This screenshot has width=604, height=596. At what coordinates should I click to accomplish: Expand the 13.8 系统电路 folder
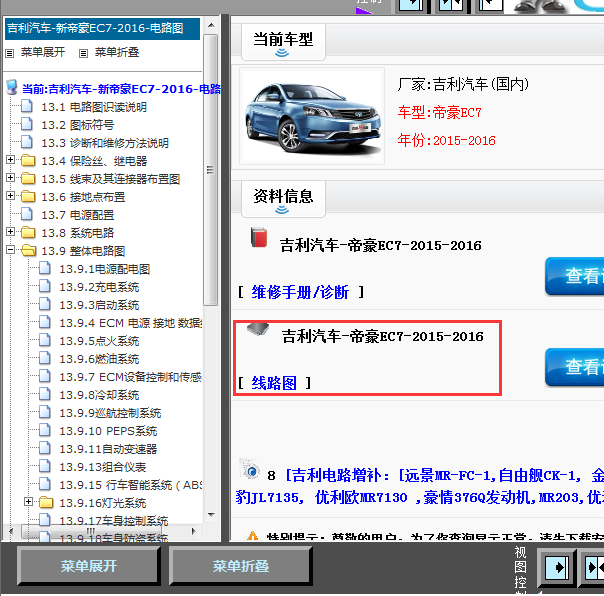tap(10, 232)
